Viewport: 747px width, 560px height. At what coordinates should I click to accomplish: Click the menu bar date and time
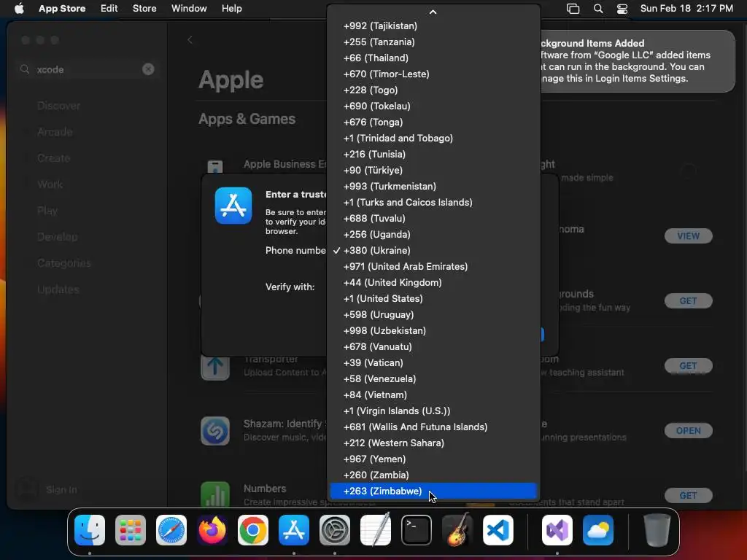click(686, 9)
